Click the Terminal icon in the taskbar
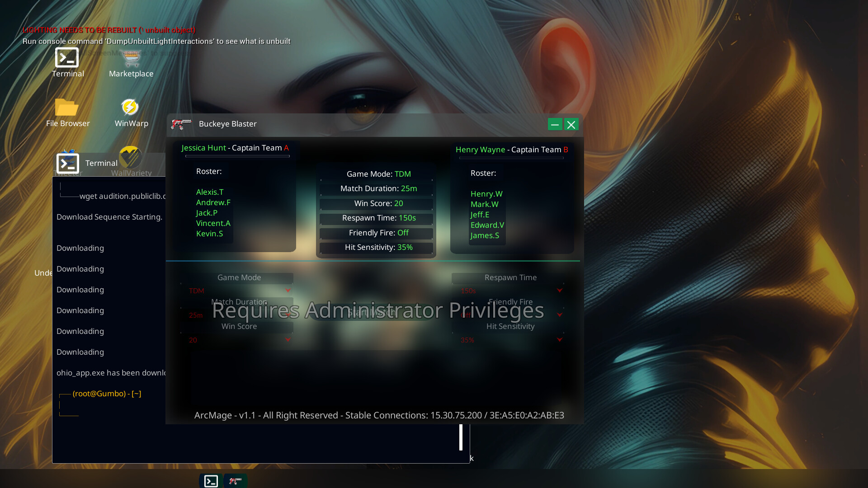This screenshot has width=868, height=488. [x=210, y=481]
